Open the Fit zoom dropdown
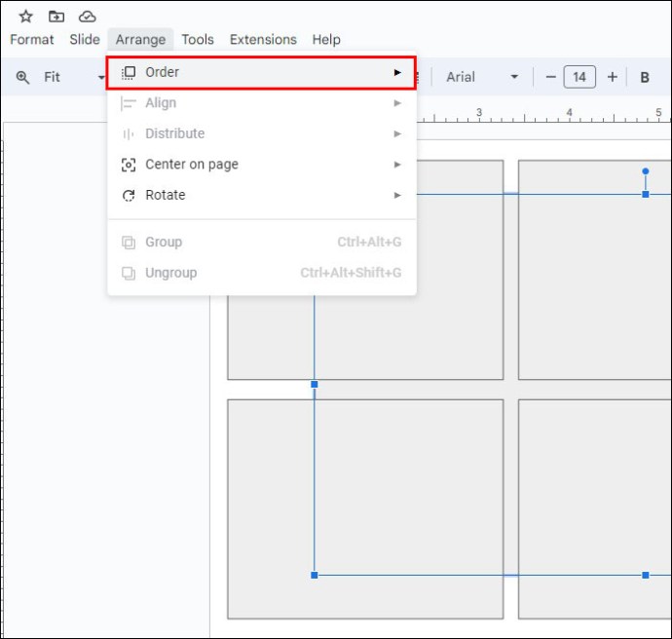This screenshot has width=672, height=639. [x=73, y=77]
